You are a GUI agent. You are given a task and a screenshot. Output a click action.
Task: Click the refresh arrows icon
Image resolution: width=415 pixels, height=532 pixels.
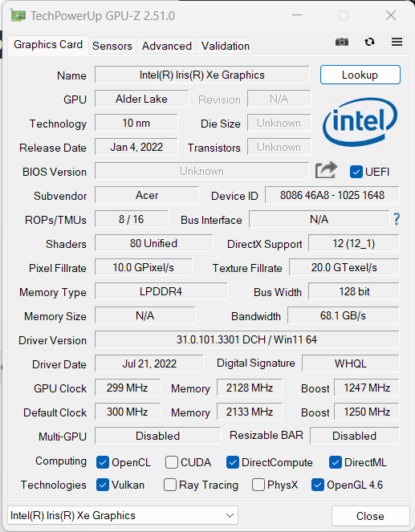tap(369, 42)
